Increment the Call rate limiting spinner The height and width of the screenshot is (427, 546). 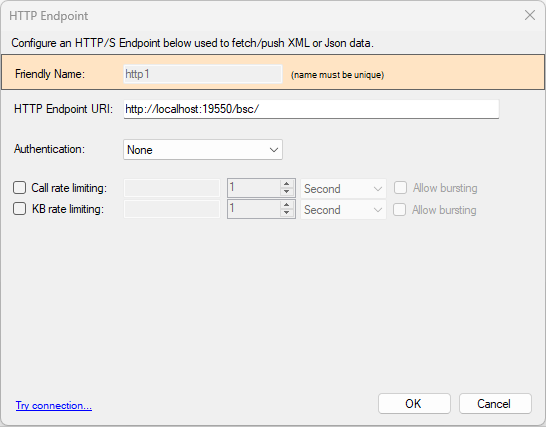point(287,184)
